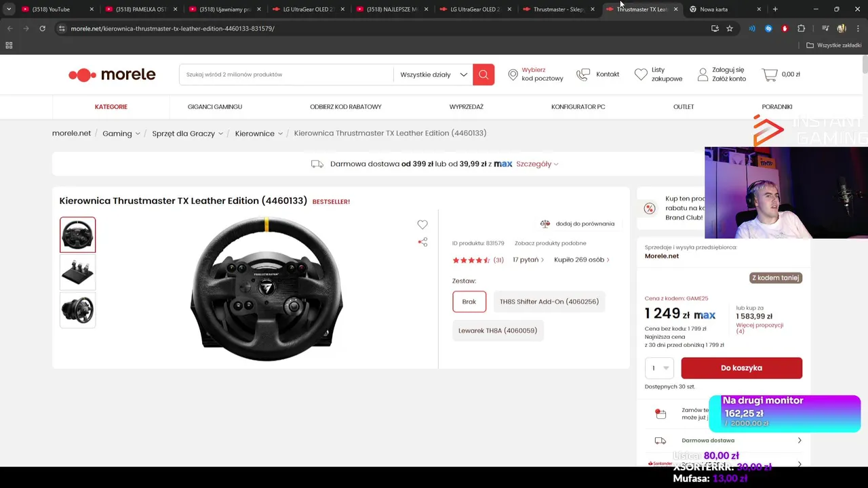Click the location pin postal code icon
This screenshot has height=488, width=868.
click(x=513, y=75)
